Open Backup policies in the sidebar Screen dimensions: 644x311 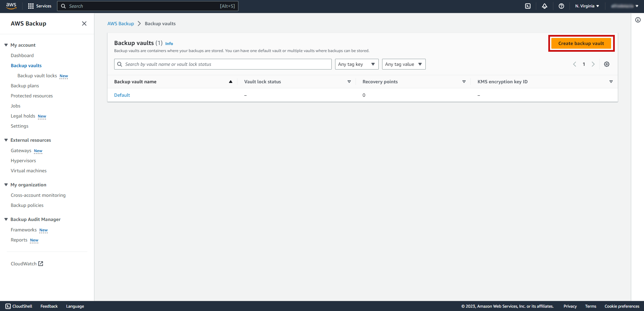27,205
